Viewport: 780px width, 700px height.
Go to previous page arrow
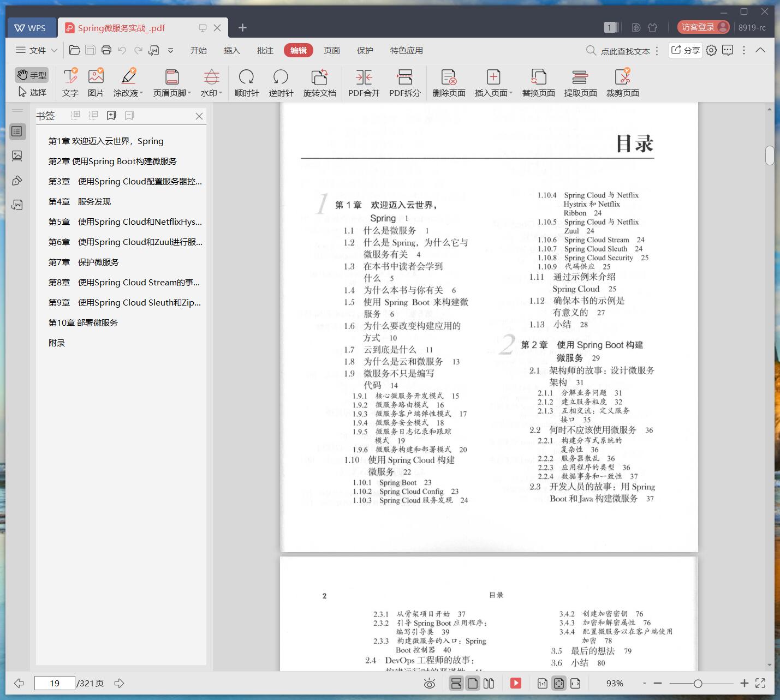[x=19, y=683]
